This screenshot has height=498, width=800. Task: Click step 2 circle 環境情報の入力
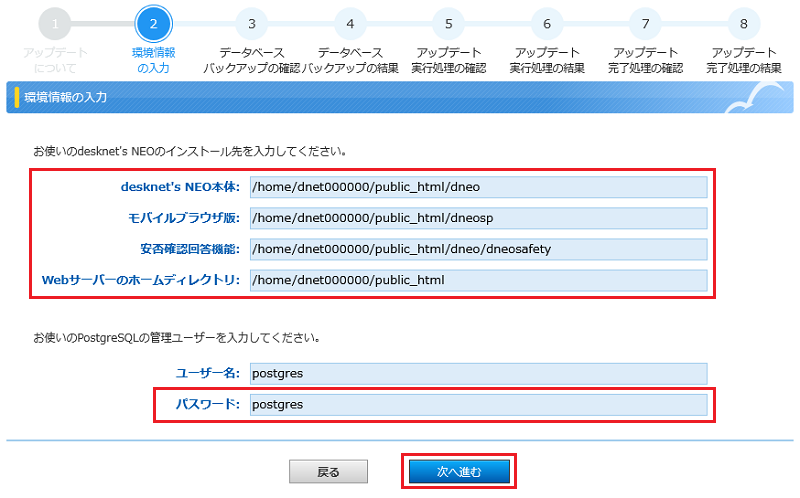coord(153,23)
